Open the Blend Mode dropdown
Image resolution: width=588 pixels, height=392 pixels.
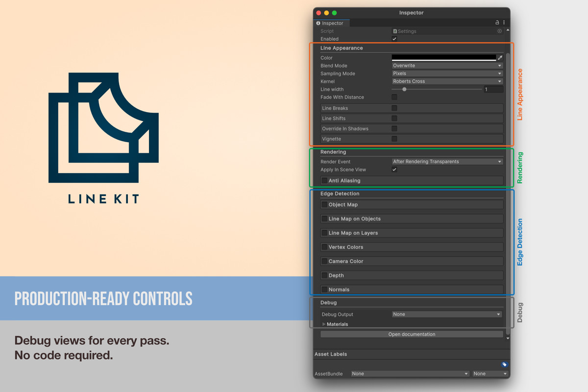point(446,65)
